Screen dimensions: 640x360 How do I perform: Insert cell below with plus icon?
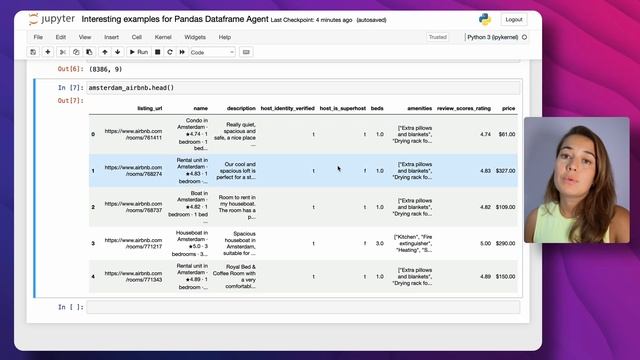(x=48, y=52)
